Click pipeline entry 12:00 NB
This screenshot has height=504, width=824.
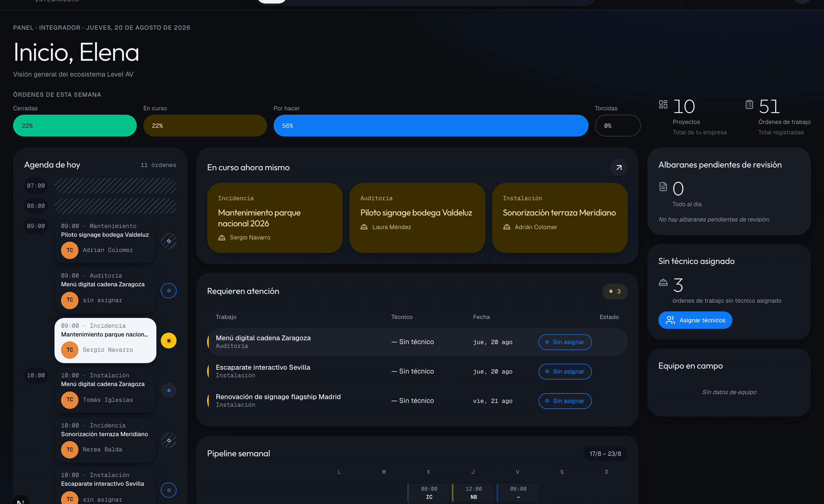point(473,493)
